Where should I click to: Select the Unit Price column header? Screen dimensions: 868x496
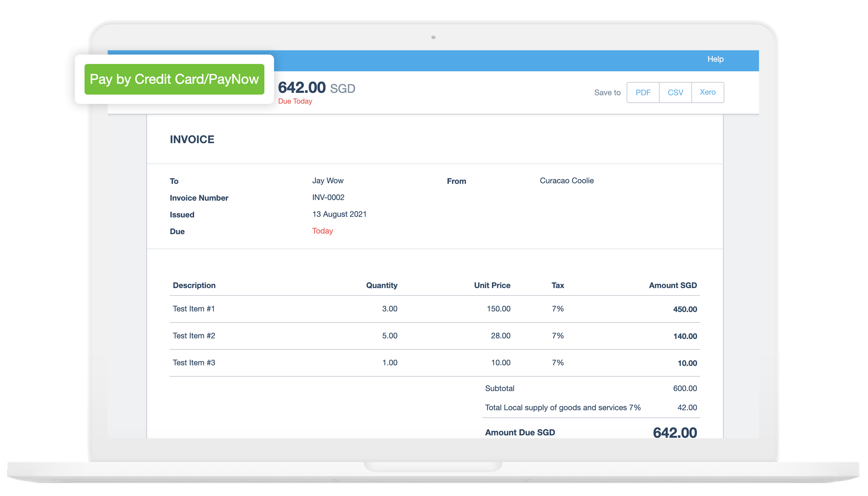click(492, 285)
